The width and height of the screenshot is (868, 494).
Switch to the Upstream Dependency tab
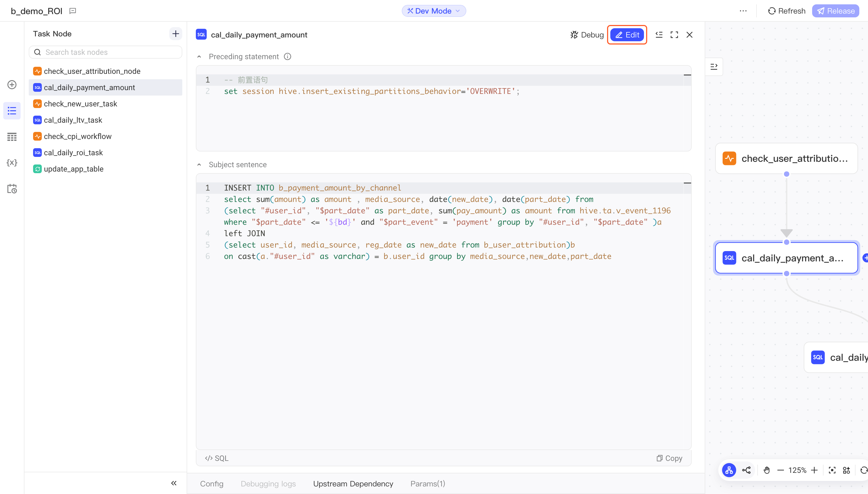point(353,483)
